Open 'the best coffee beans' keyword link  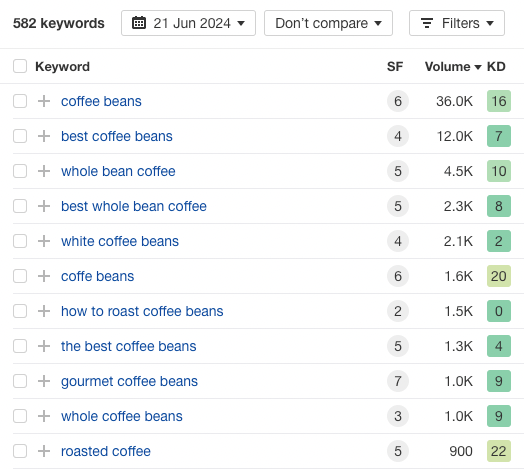[129, 346]
